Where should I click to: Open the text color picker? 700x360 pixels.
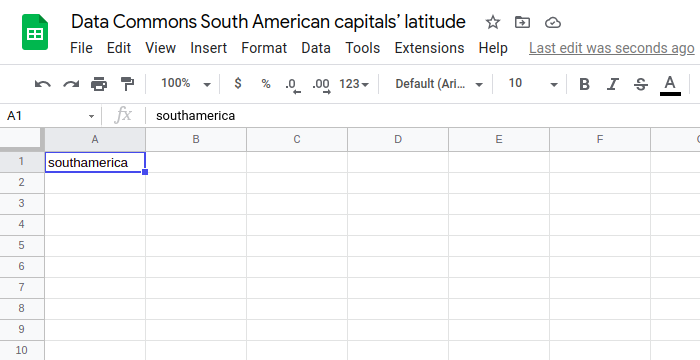670,84
